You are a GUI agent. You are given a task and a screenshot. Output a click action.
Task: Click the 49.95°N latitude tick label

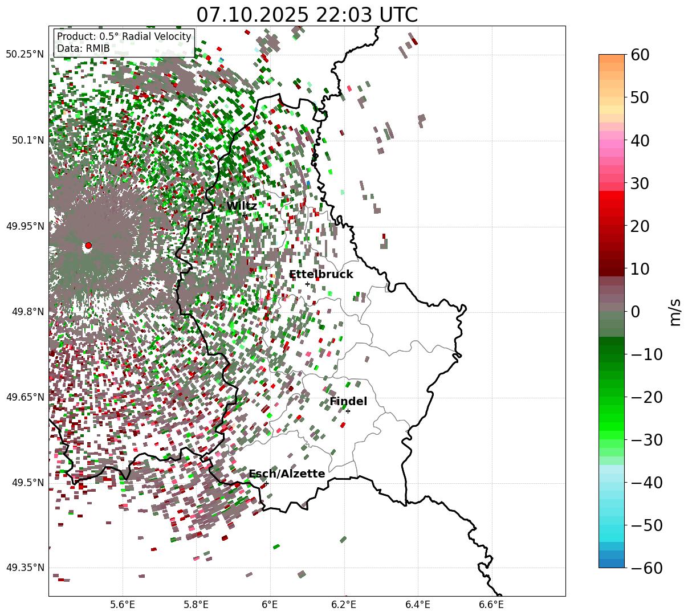click(25, 226)
